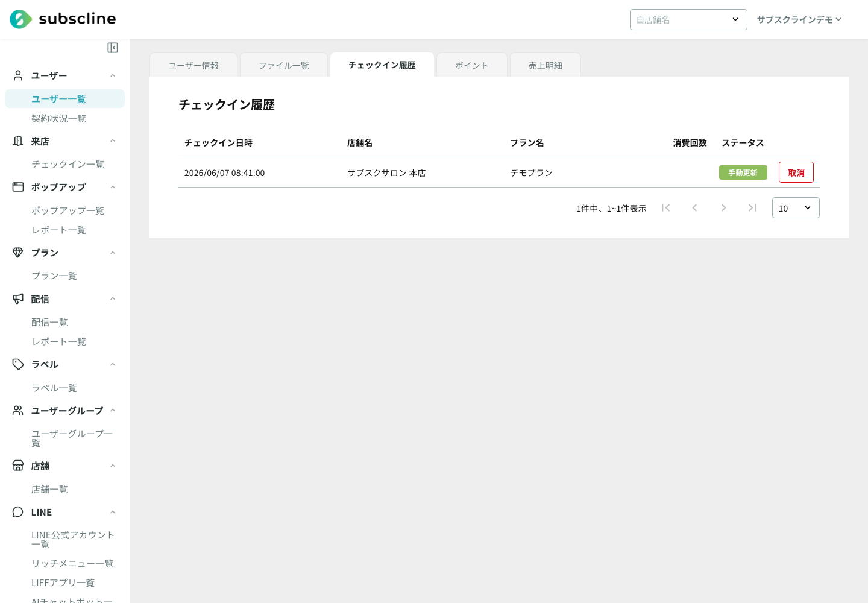Open ポップアップ一覧 in the sidebar
Viewport: 868px width, 603px height.
tap(68, 210)
